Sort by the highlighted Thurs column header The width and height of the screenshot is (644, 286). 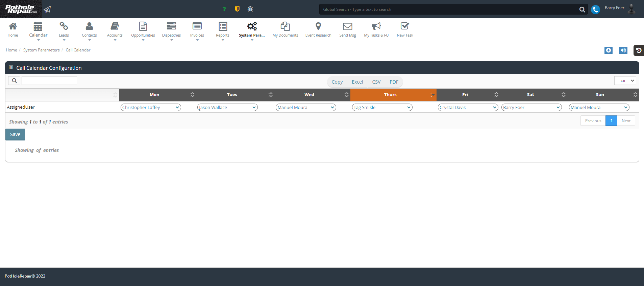tap(393, 95)
